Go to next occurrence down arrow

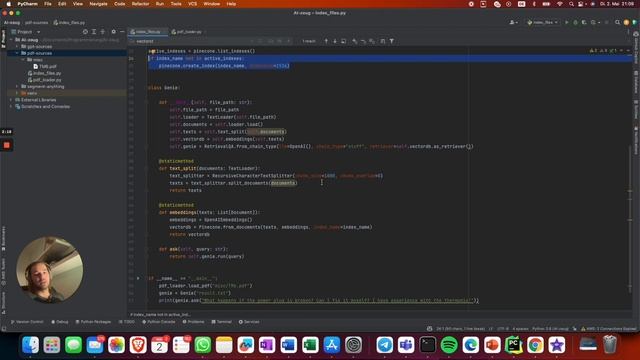click(x=335, y=41)
